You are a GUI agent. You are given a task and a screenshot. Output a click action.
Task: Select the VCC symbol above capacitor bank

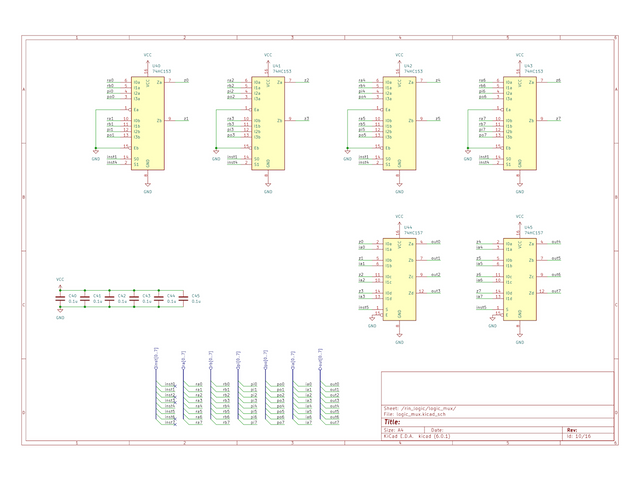click(60, 280)
